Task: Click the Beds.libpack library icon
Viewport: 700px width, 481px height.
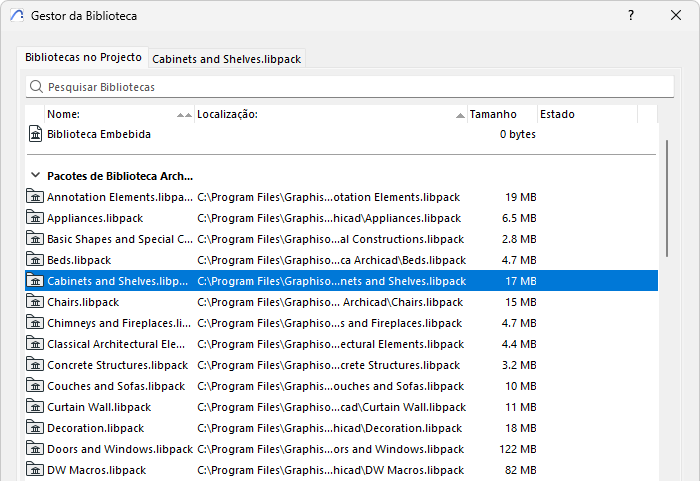Action: (x=35, y=259)
